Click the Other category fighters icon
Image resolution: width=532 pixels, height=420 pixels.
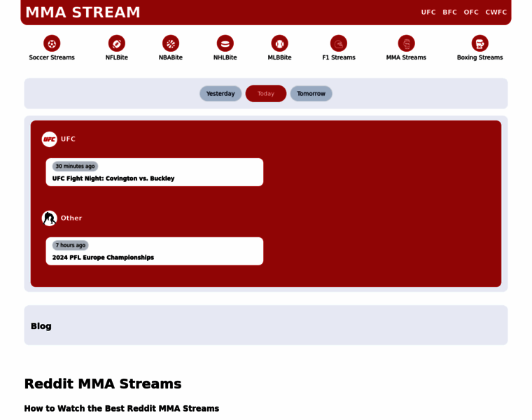[x=49, y=218]
